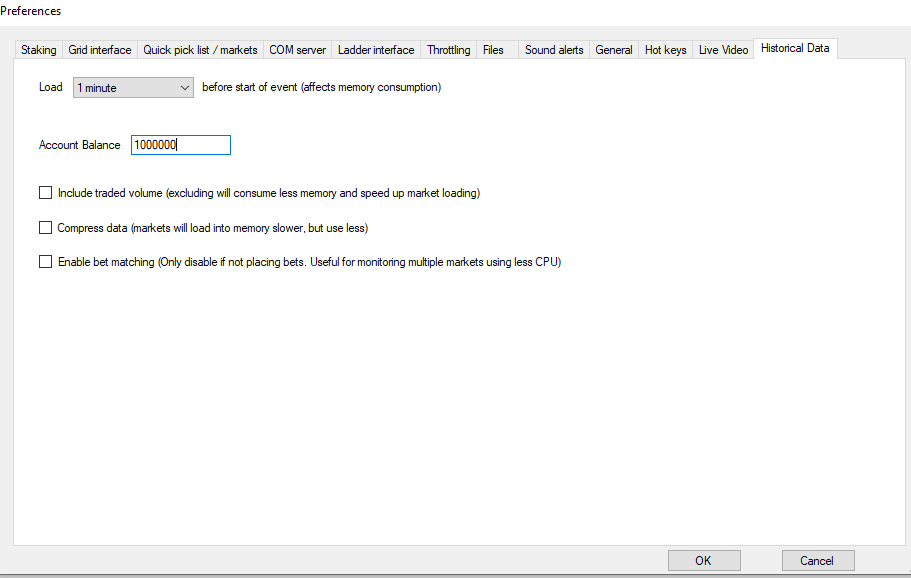This screenshot has width=911, height=578.
Task: Click the Account Balance input field
Action: [181, 145]
